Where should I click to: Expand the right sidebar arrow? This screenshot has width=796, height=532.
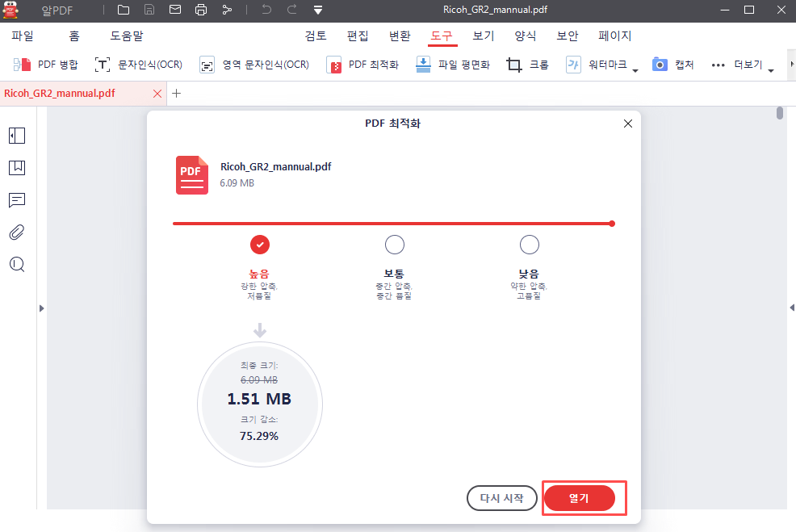coord(792,308)
